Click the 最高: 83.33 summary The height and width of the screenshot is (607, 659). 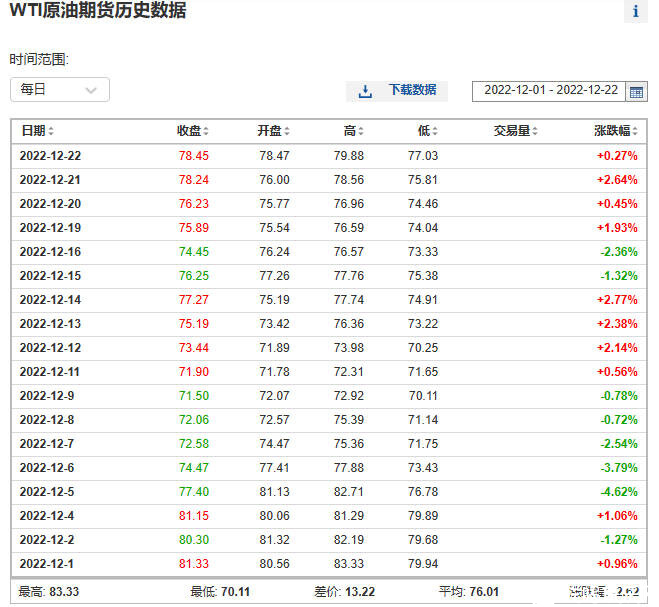[x=49, y=592]
